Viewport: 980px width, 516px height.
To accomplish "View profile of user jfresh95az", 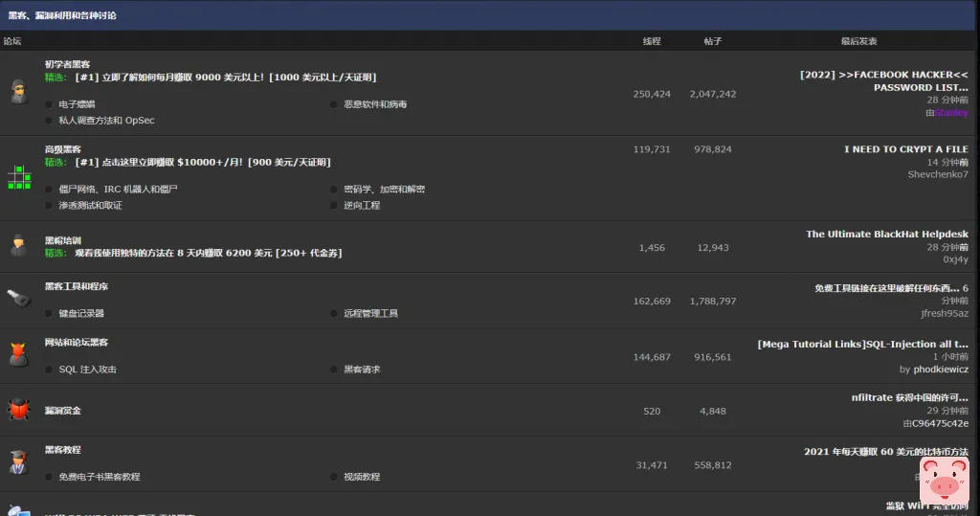I will pos(945,313).
